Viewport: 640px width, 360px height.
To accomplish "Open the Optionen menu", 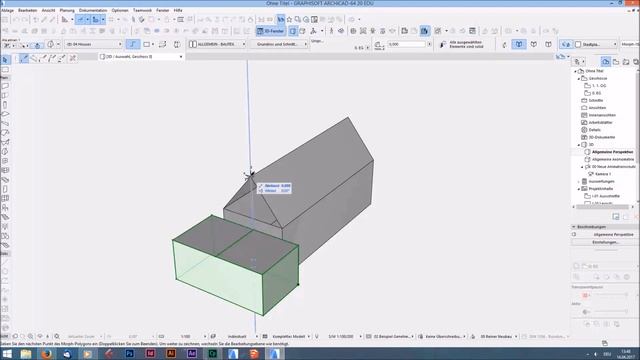I will [120, 10].
